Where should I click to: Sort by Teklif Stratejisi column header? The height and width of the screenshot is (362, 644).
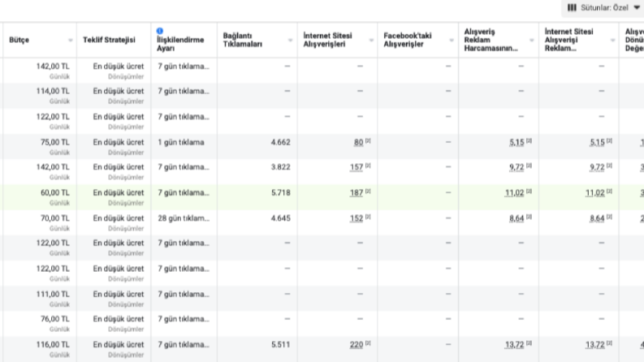pyautogui.click(x=109, y=40)
